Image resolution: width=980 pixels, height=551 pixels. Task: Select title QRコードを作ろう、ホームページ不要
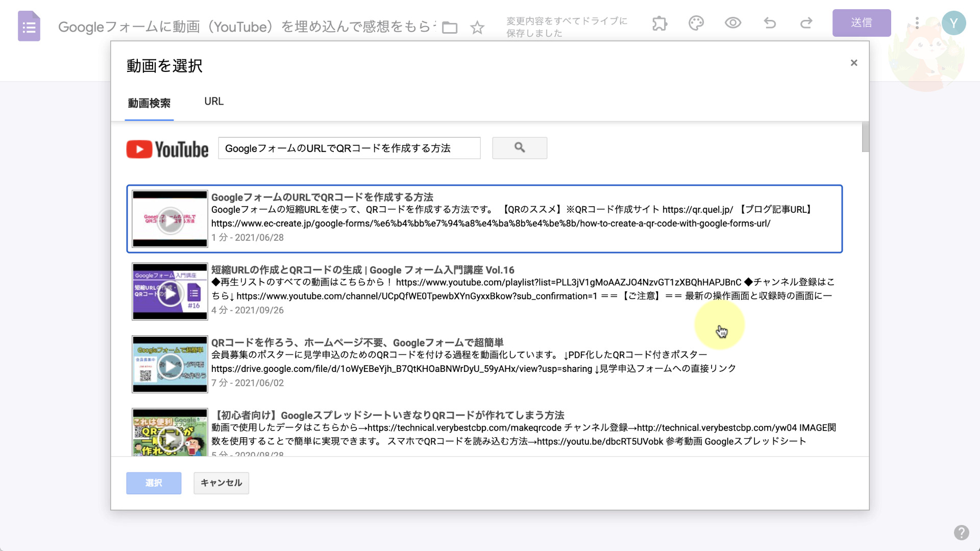coord(357,343)
